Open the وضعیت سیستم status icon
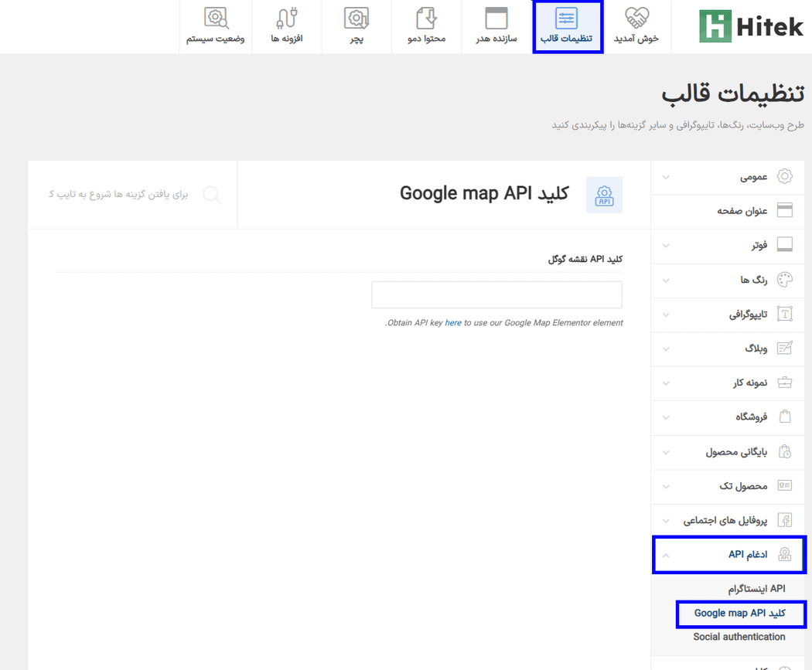The width and height of the screenshot is (812, 670). [216, 18]
